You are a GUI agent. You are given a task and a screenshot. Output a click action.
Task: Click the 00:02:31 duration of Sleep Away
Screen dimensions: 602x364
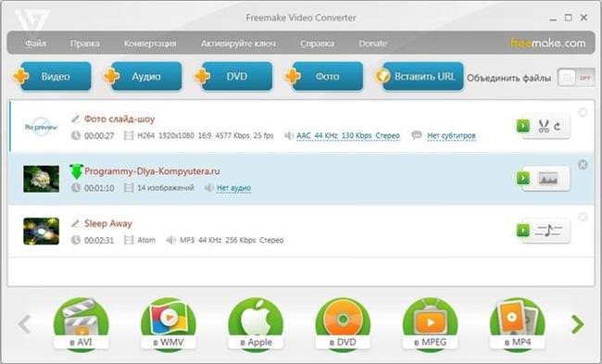pos(99,241)
